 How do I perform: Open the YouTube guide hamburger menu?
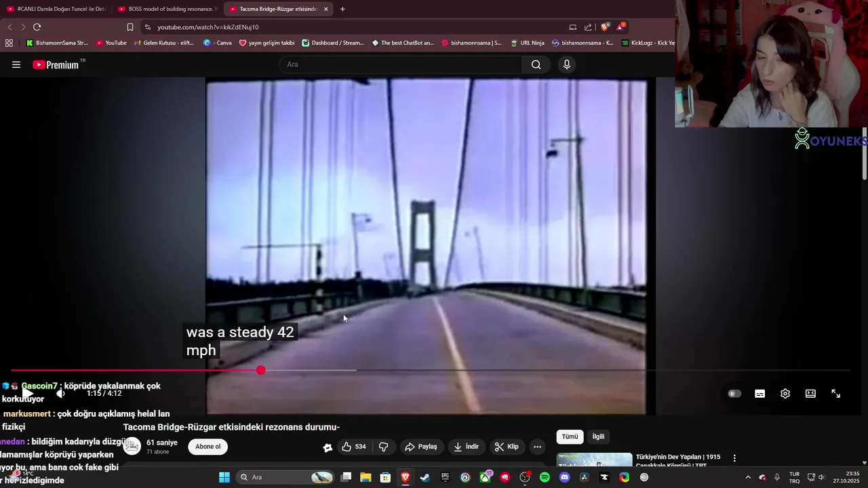pos(16,64)
